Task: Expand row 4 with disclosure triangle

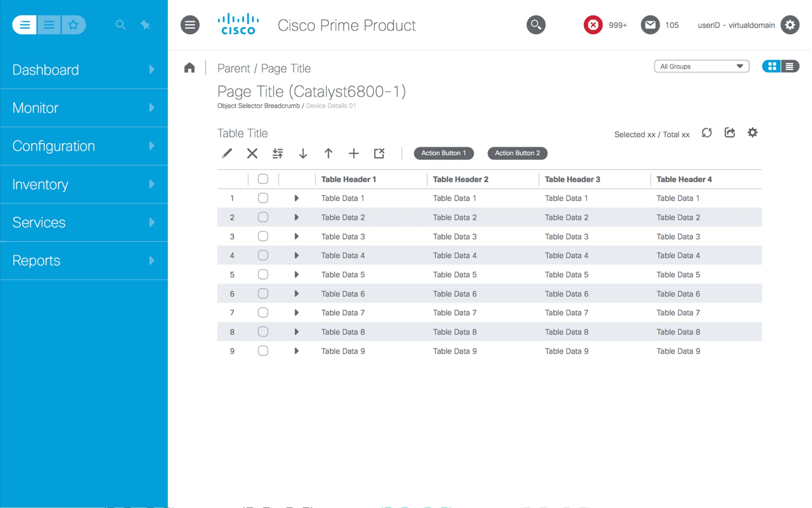Action: point(296,255)
